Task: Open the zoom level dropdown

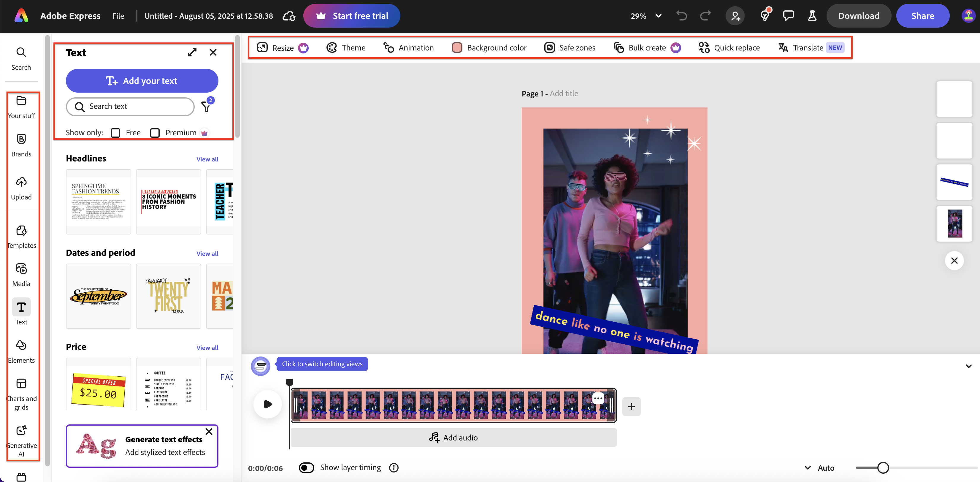Action: (646, 16)
